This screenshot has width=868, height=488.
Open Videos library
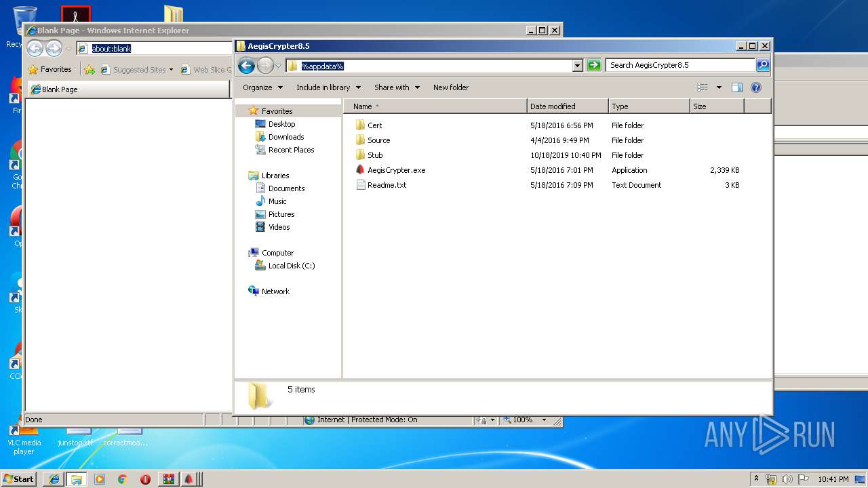(279, 227)
